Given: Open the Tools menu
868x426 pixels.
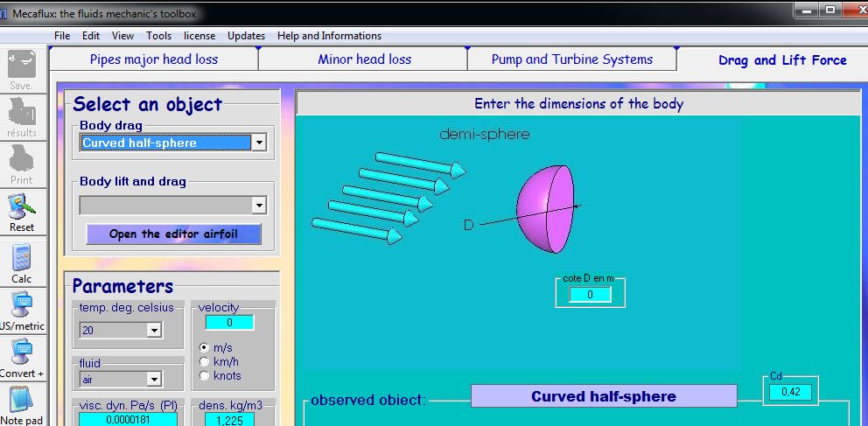Looking at the screenshot, I should 158,36.
